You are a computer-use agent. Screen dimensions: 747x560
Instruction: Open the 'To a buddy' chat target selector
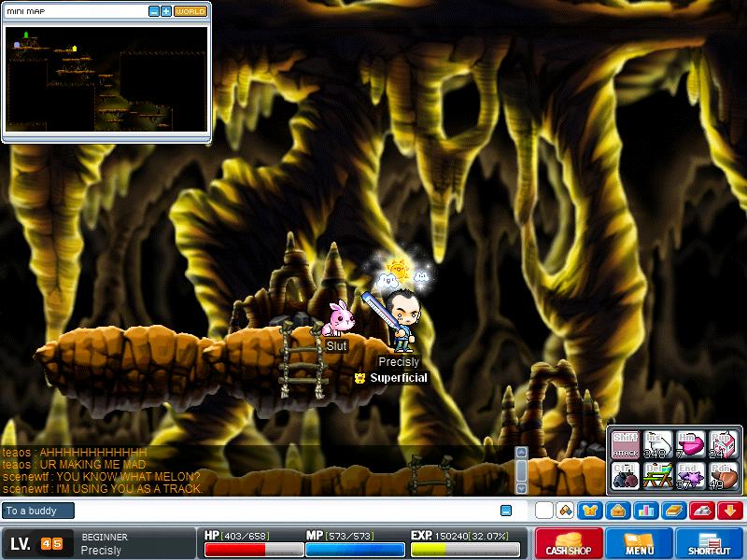click(37, 511)
